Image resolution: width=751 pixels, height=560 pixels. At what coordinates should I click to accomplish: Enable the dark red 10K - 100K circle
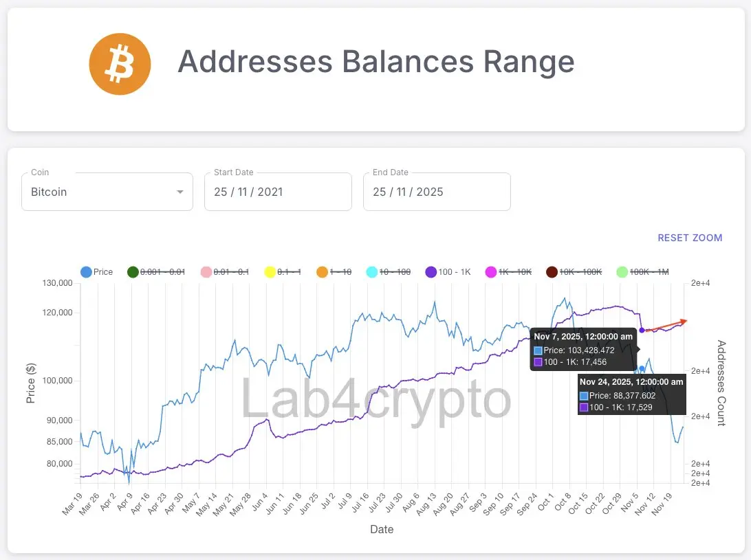552,272
